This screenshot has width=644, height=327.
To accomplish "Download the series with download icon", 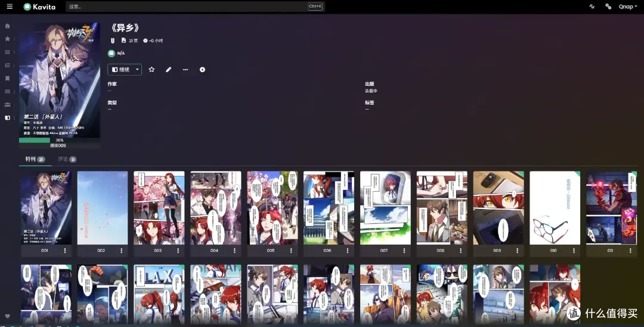I will (203, 70).
